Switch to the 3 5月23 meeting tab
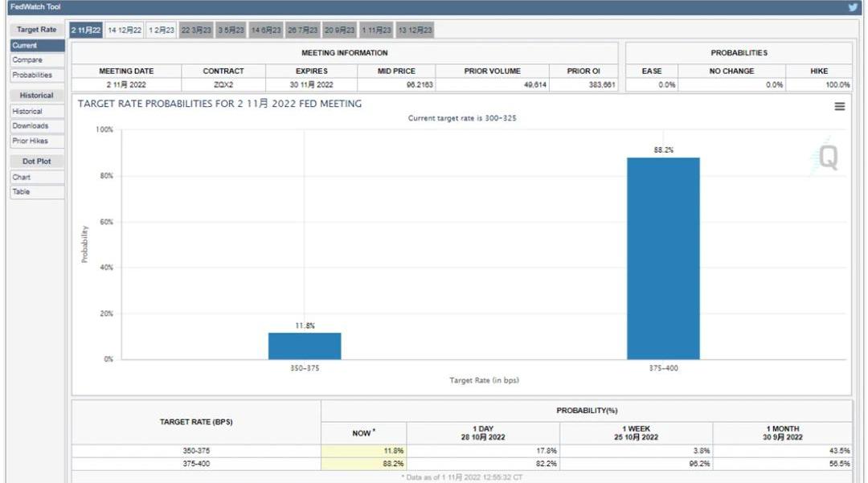Image resolution: width=868 pixels, height=483 pixels. [231, 30]
